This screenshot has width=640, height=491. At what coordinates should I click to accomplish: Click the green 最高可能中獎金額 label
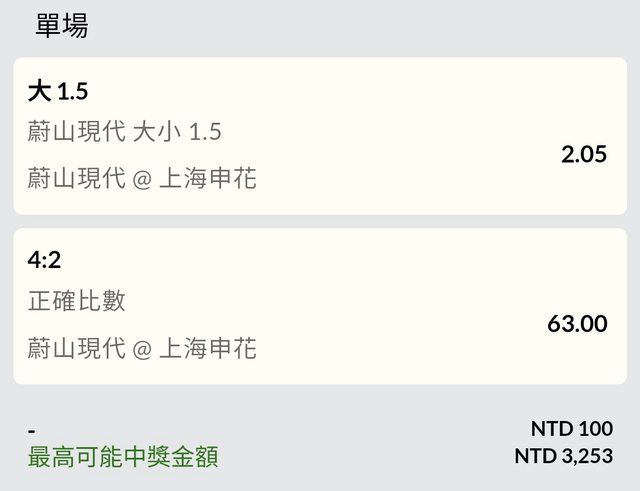[122, 458]
